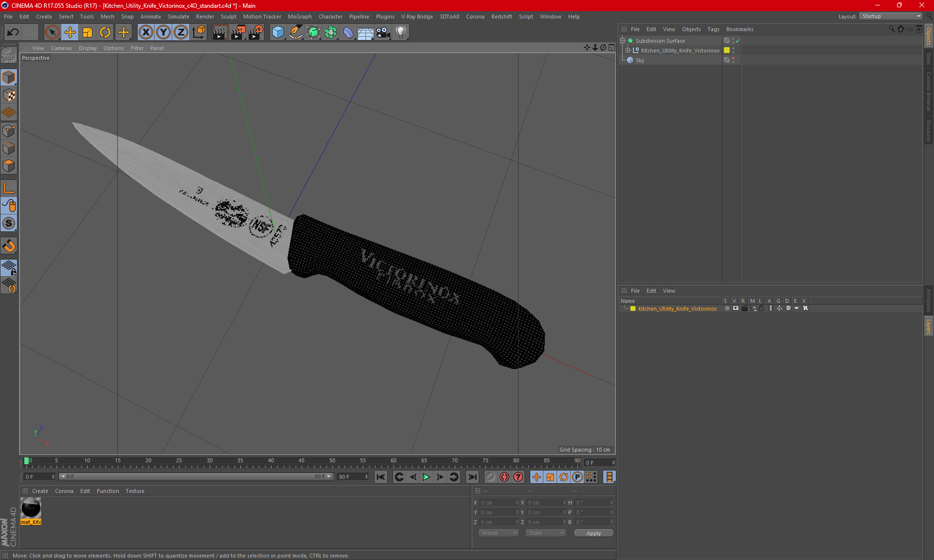The width and height of the screenshot is (934, 560).
Task: Open the Layers side tab
Action: point(929,326)
